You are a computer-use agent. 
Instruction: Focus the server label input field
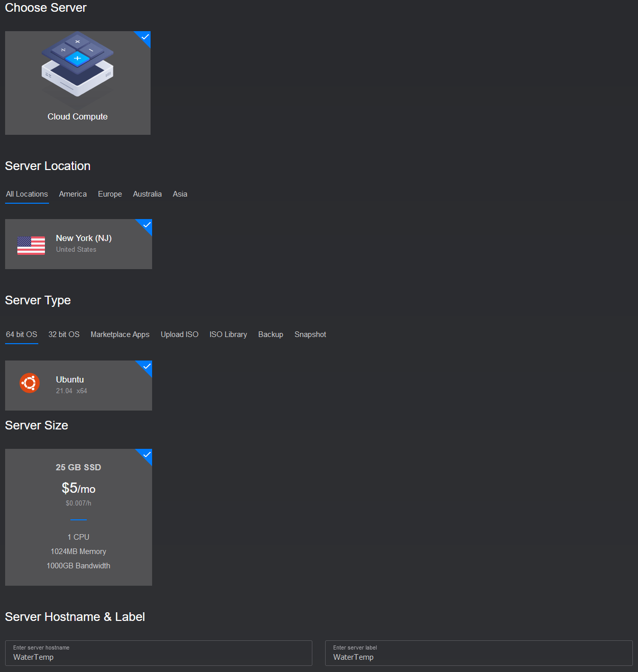click(479, 653)
